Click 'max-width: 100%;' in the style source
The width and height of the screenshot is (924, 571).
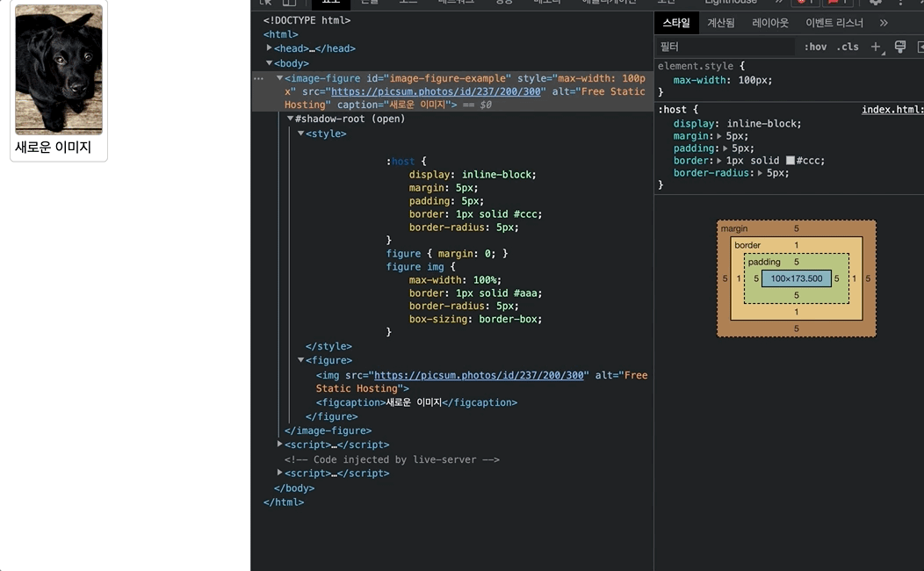pyautogui.click(x=455, y=280)
